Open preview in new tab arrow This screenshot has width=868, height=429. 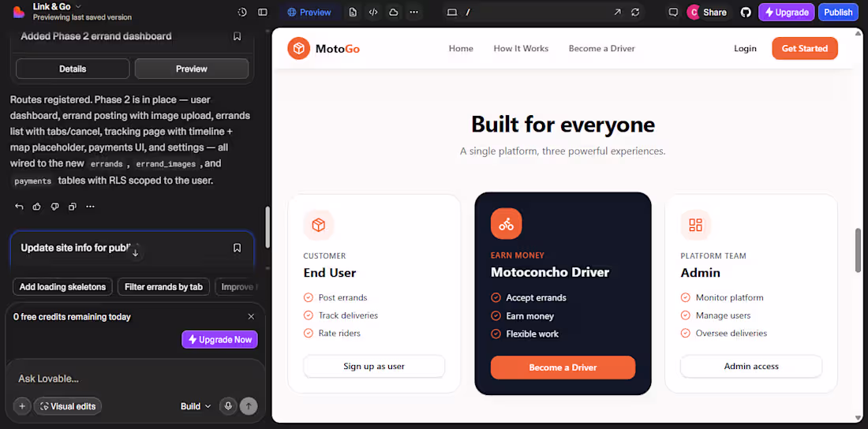pos(617,12)
